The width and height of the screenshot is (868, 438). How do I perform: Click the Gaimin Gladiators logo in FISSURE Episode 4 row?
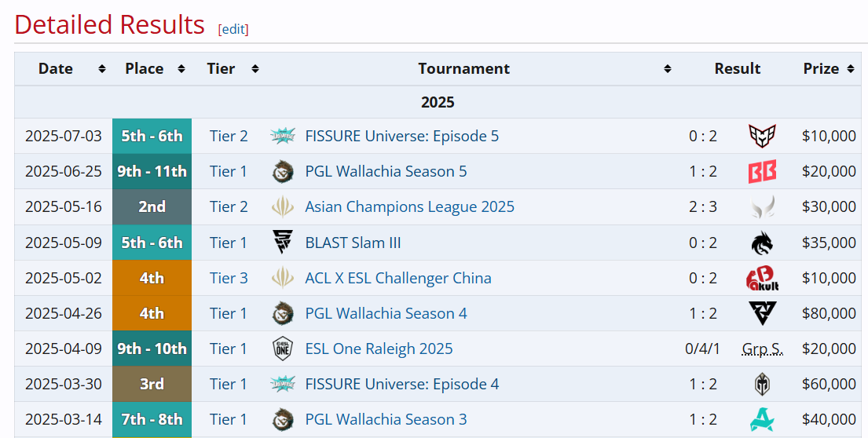pos(762,385)
